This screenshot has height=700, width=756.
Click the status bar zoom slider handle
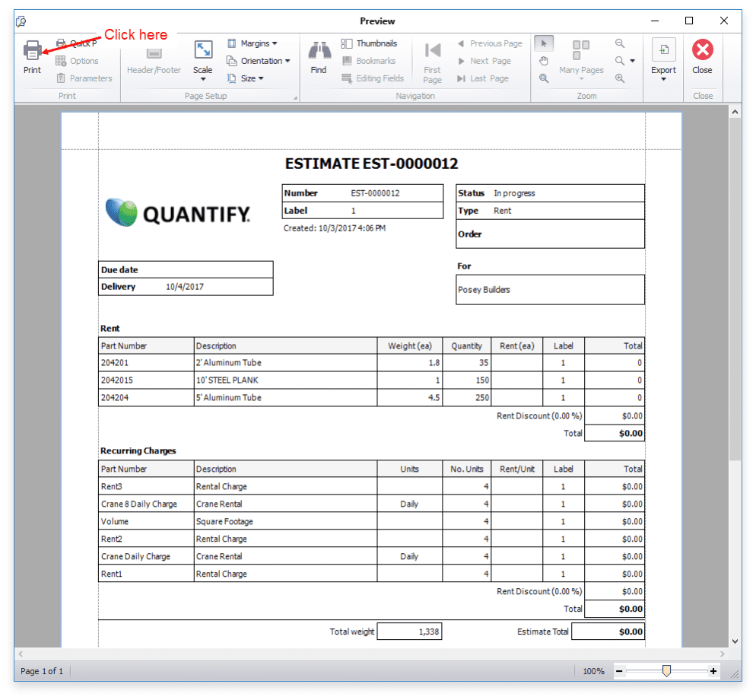click(666, 671)
